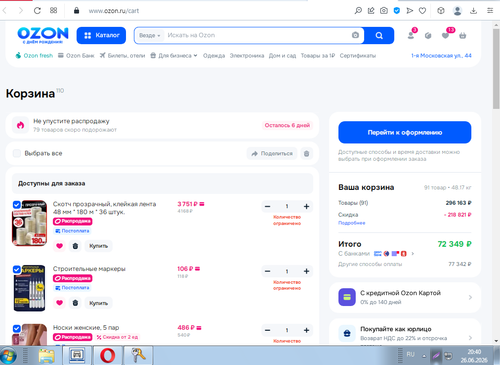This screenshot has width=500, height=365.
Task: Open Скотч прозрачный, клейкая лента product title
Action: (104, 208)
